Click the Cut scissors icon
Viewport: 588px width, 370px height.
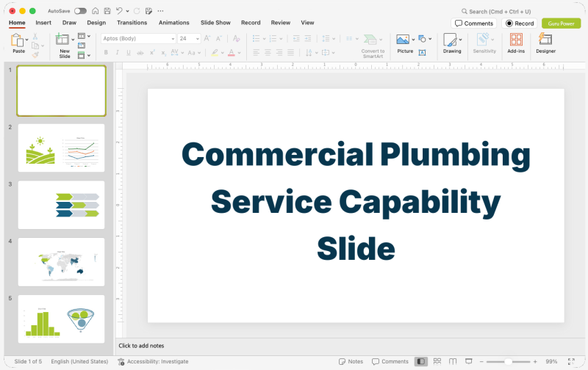35,36
